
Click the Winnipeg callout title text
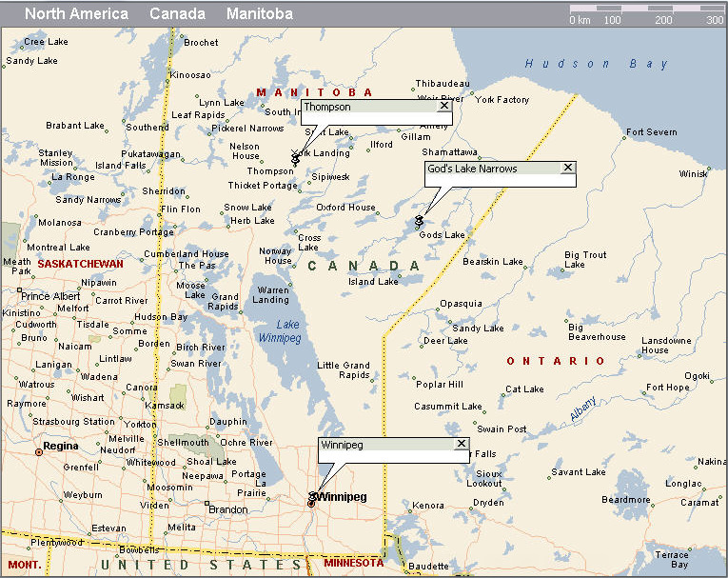point(342,445)
